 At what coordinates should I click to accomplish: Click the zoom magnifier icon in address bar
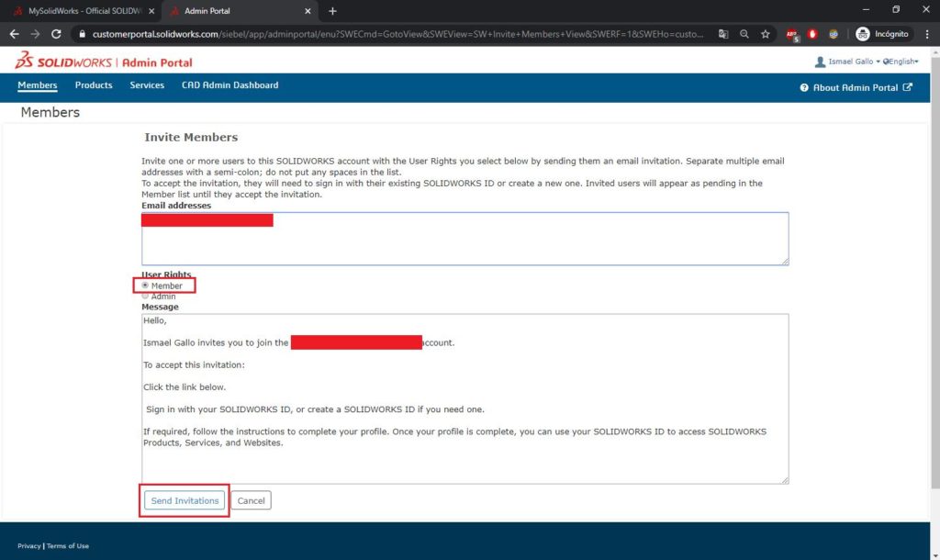coord(744,34)
